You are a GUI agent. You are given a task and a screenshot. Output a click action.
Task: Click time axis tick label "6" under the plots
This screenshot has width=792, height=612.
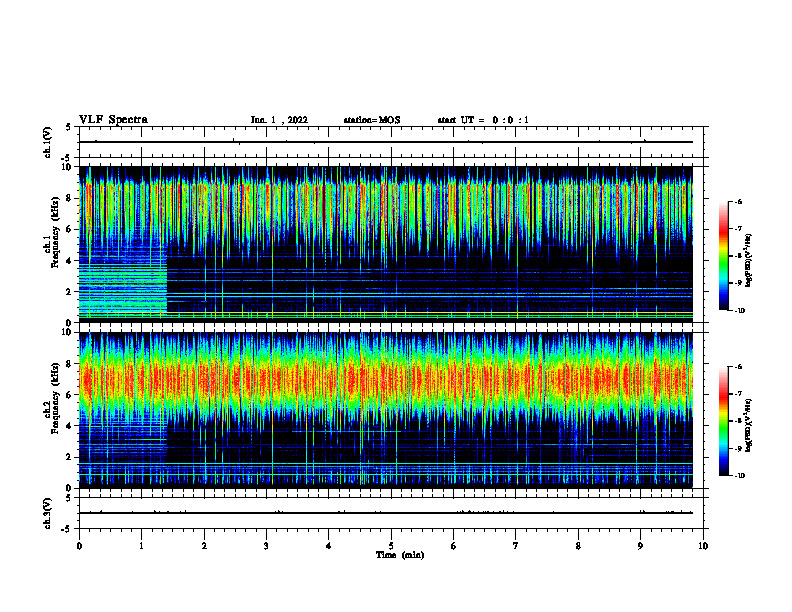point(453,546)
